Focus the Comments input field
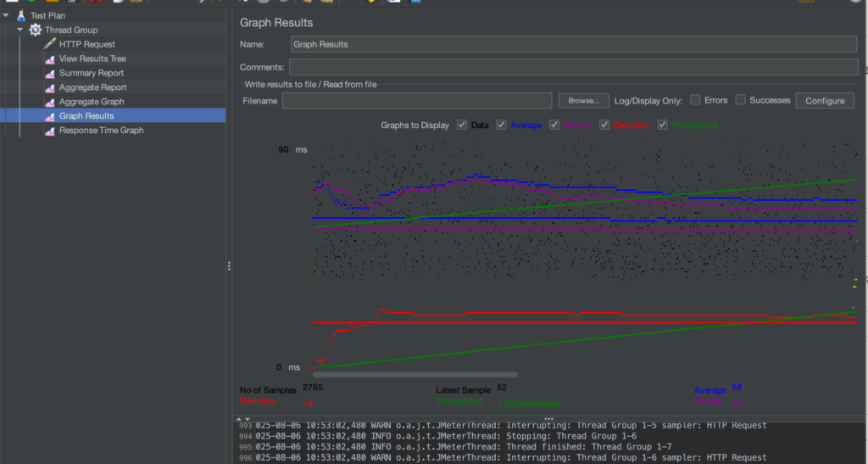This screenshot has height=464, width=868. (574, 67)
